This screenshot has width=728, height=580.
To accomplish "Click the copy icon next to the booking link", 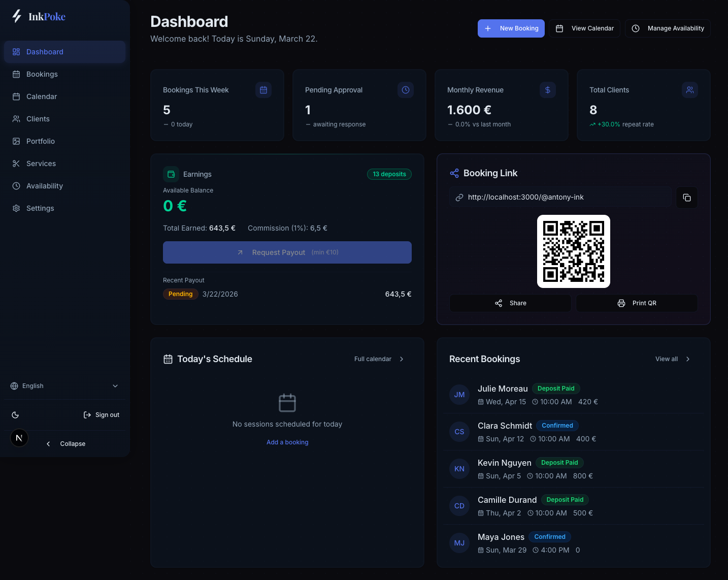I will (x=686, y=198).
